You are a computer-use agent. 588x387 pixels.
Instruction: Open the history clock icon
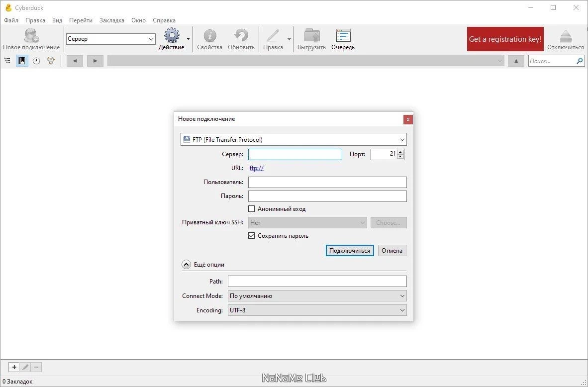36,61
